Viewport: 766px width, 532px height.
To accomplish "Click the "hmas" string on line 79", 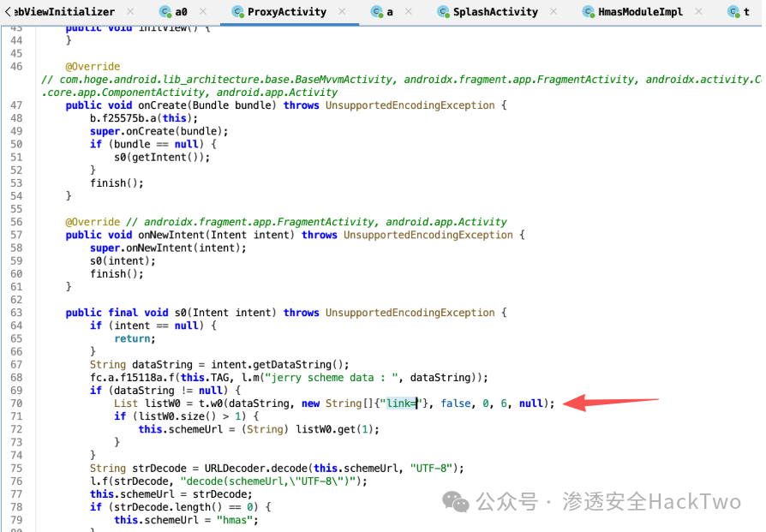I will (235, 520).
